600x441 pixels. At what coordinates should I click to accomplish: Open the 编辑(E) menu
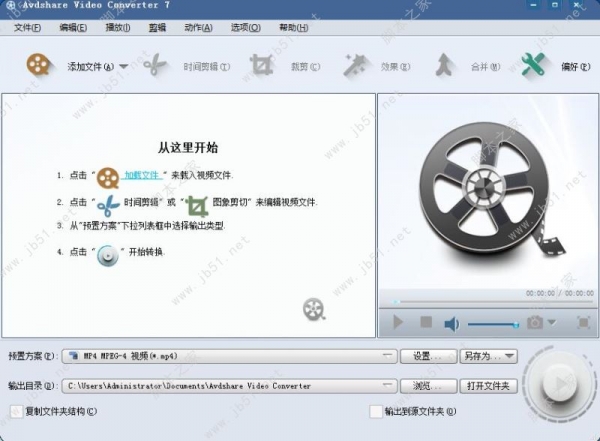73,28
